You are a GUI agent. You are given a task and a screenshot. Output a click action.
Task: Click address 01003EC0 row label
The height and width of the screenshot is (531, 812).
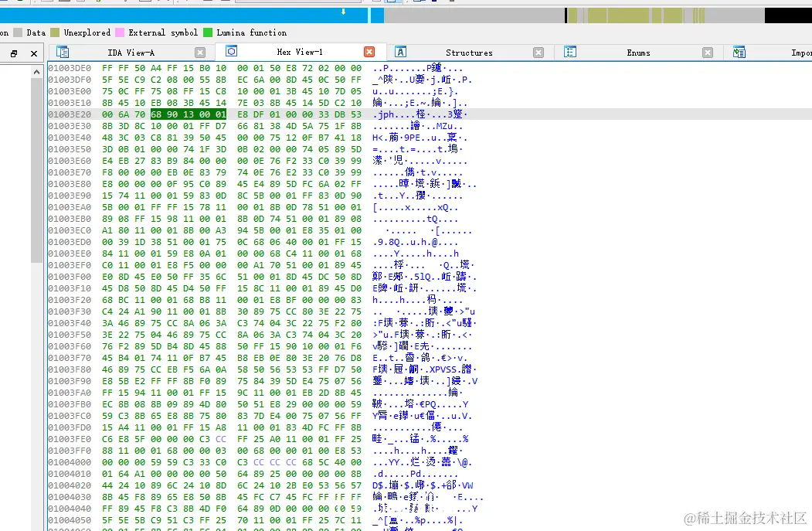coord(70,230)
